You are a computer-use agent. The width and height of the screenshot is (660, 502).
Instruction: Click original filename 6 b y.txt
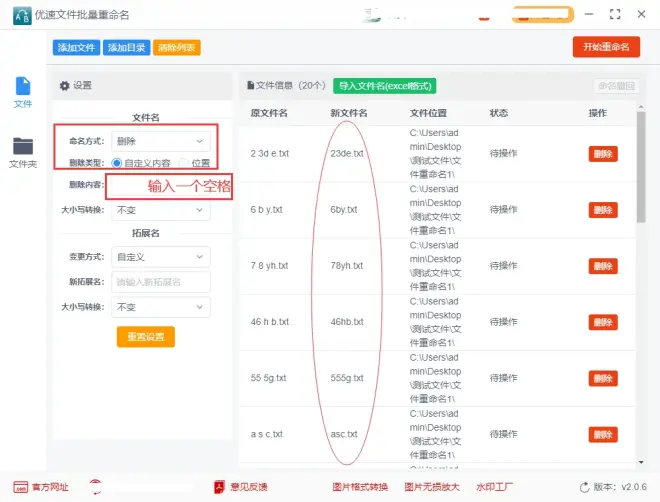tap(266, 210)
